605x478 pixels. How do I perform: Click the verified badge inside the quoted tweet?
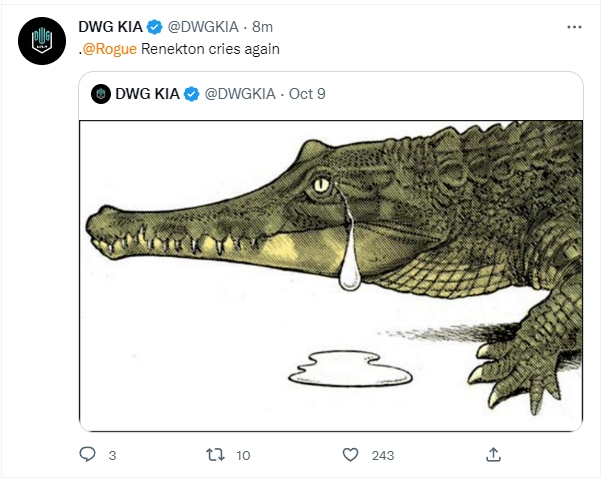click(x=190, y=94)
